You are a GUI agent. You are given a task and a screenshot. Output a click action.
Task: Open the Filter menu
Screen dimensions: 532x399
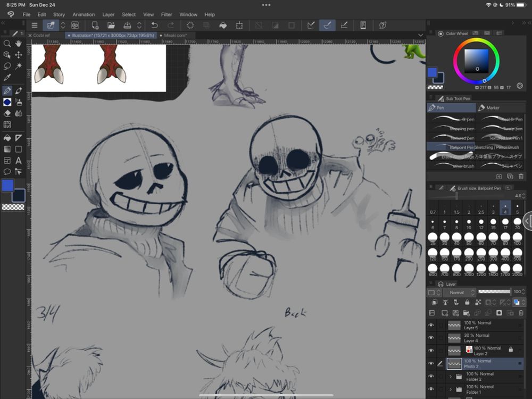coord(167,14)
